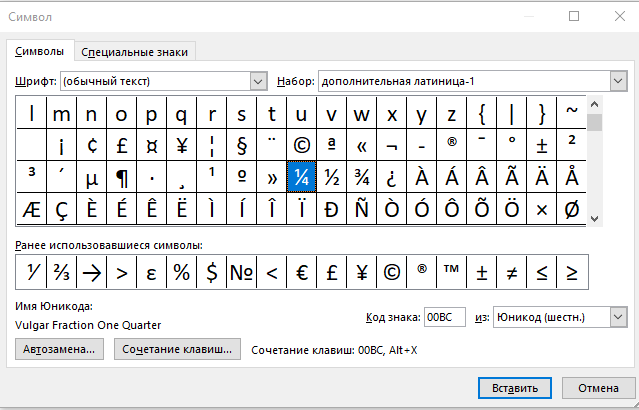The height and width of the screenshot is (410, 639).
Task: Open the Символы tab
Action: click(41, 51)
